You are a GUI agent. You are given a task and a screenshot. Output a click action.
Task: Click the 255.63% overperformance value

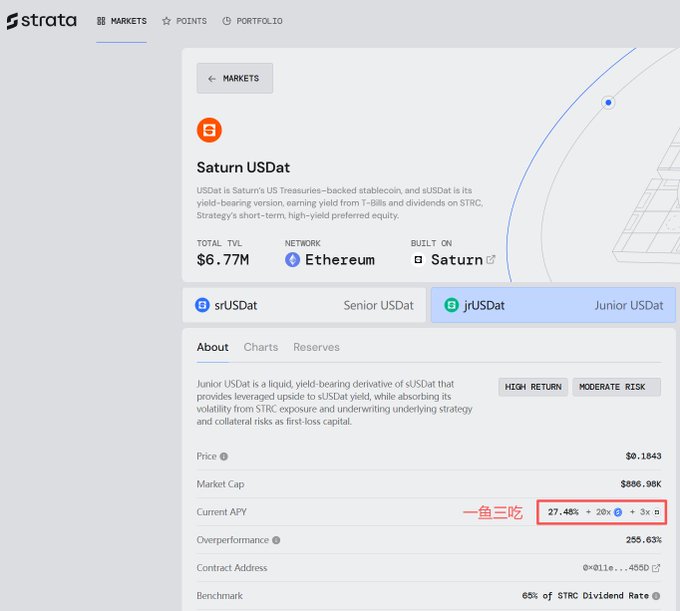[643, 540]
